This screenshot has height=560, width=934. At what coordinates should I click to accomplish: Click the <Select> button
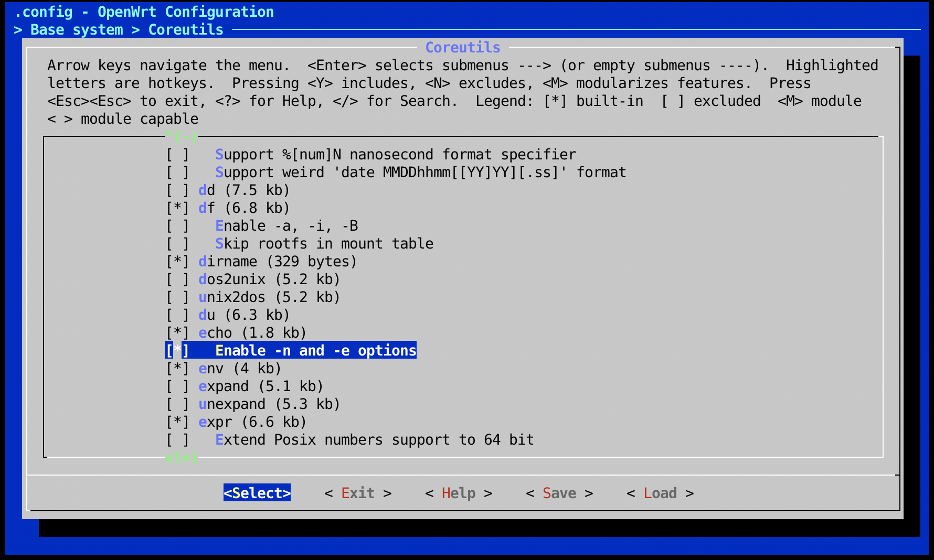257,493
